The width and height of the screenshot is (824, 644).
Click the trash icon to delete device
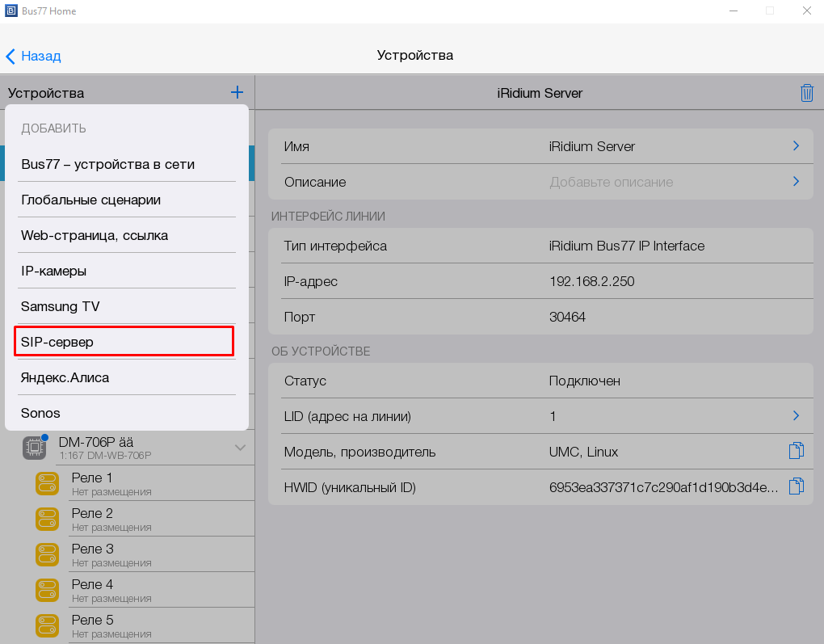pyautogui.click(x=806, y=93)
